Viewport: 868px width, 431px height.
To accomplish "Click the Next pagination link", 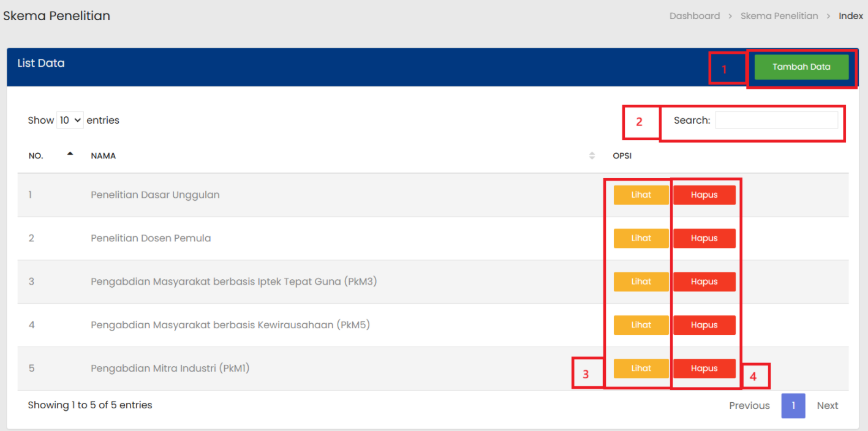I will point(827,406).
